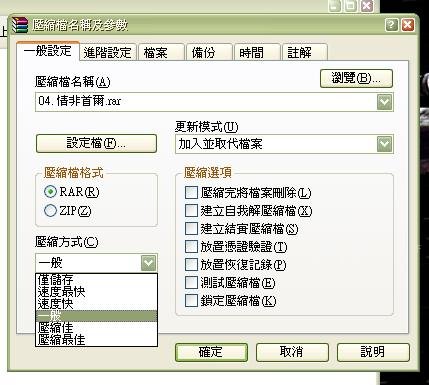Enable 測試壓縮檔 checkbox
The width and height of the screenshot is (429, 385).
191,283
